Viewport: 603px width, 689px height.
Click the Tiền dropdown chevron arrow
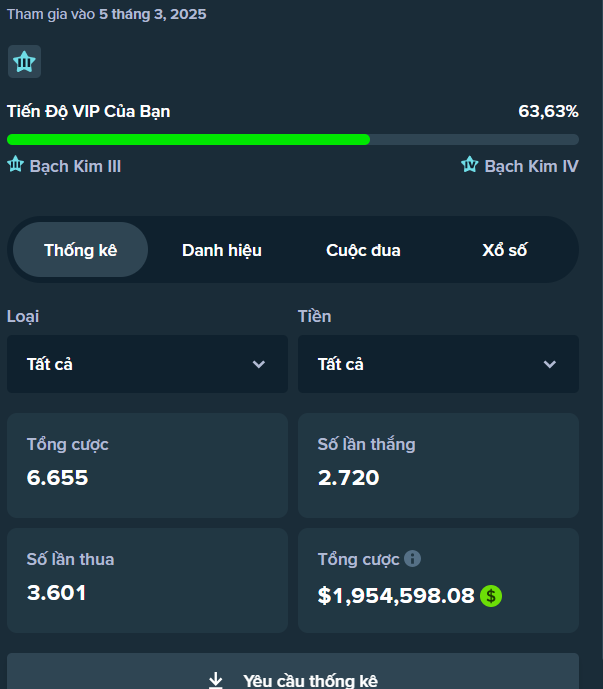pos(550,364)
